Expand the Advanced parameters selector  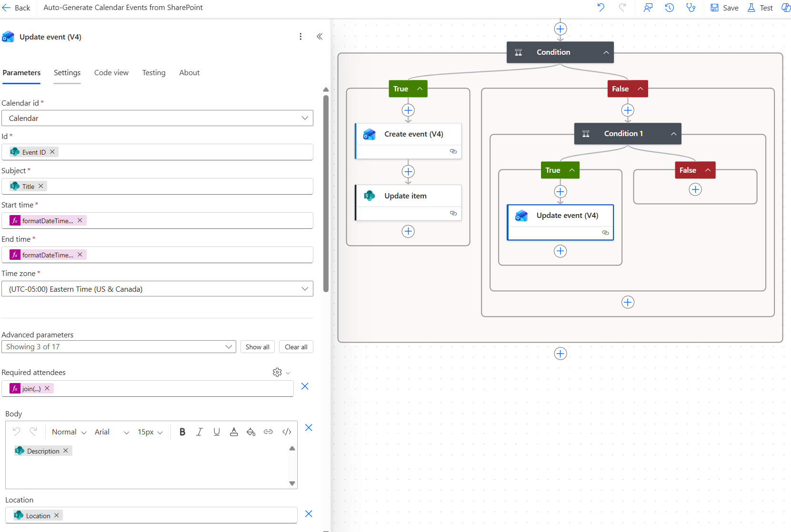119,346
